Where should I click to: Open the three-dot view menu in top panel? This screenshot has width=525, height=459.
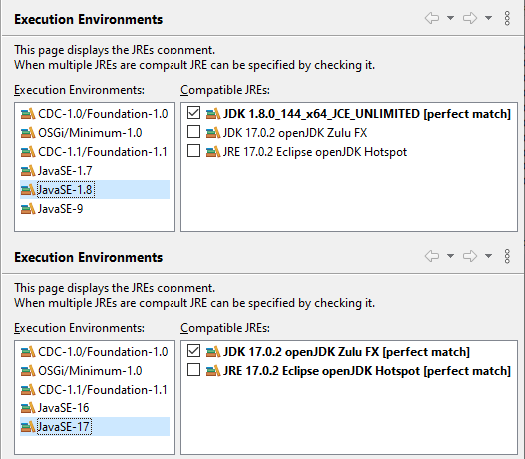[507, 18]
